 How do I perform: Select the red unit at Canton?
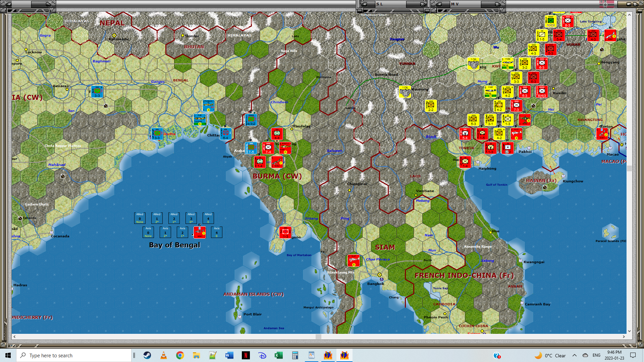(602, 134)
